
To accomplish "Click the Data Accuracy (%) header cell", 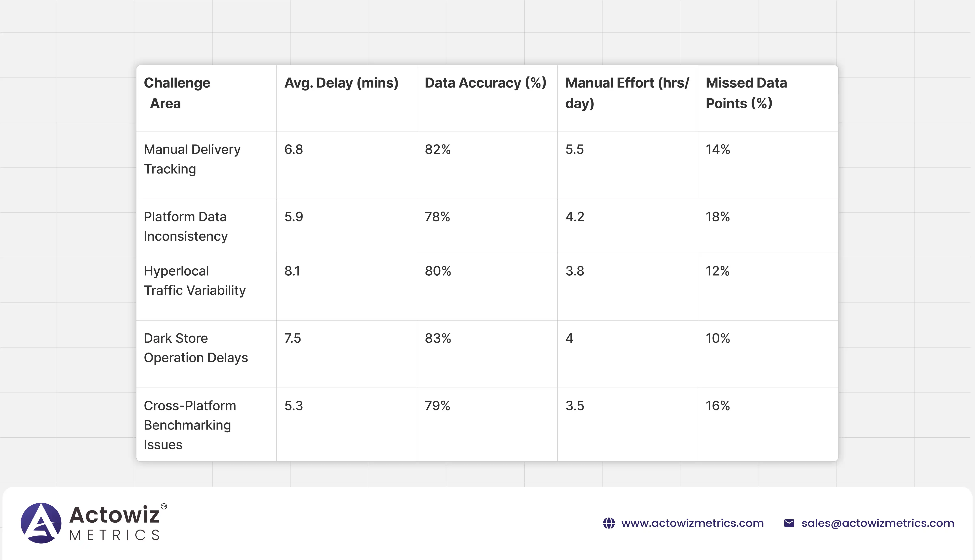I will [485, 83].
